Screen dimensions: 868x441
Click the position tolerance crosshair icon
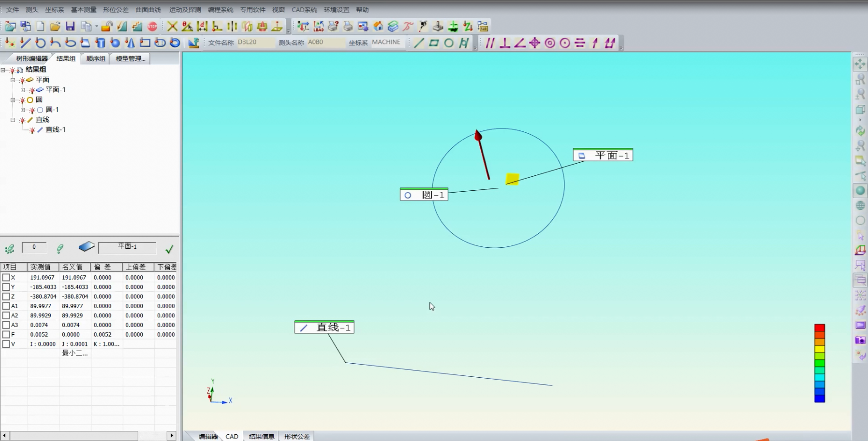click(x=535, y=43)
